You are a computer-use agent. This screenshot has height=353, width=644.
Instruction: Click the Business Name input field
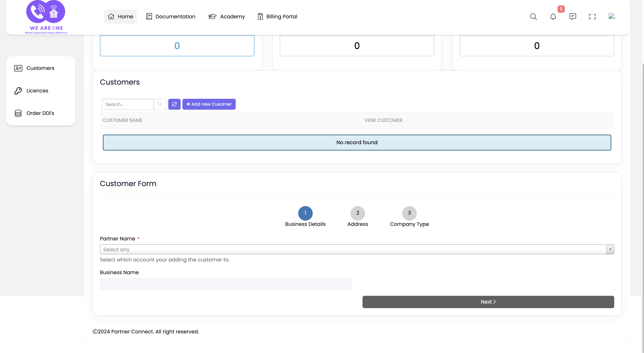[x=226, y=284]
